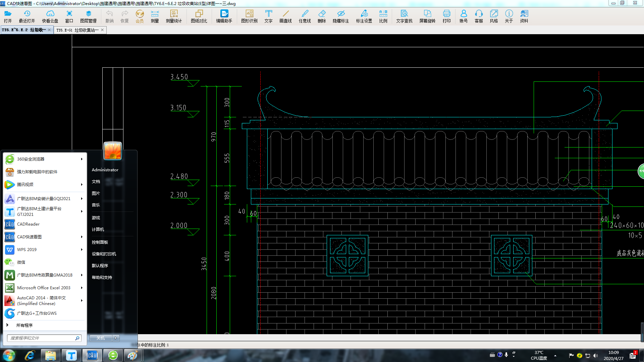The width and height of the screenshot is (644, 362).
Task: Click the 打开 (Open) toolbar icon
Action: pos(8,16)
